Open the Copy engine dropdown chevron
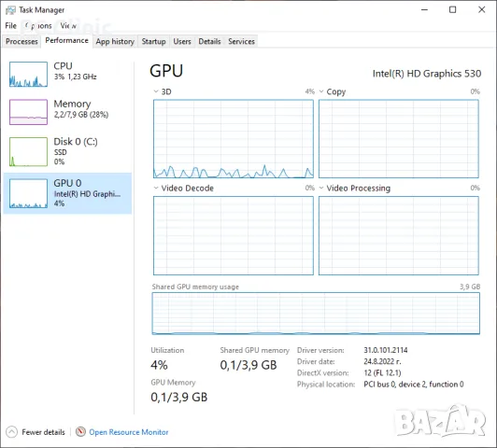Screen dimensions: 497x448 click(321, 91)
